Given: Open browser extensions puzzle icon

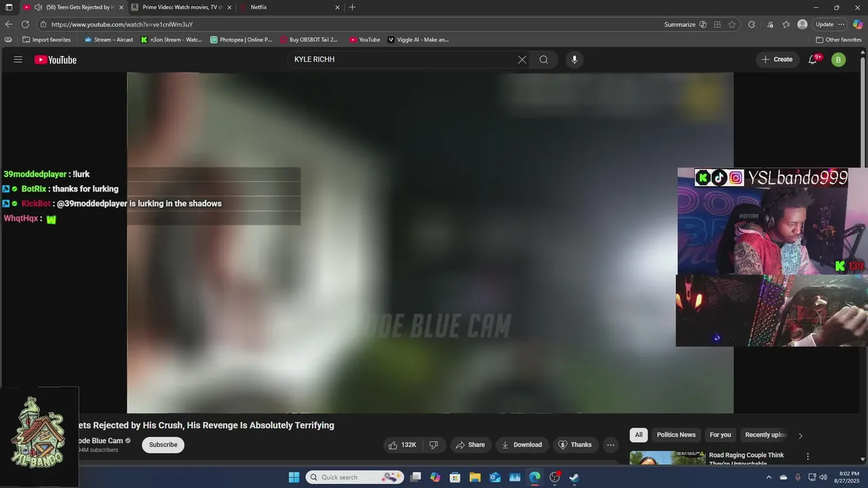Looking at the screenshot, I should tap(751, 24).
